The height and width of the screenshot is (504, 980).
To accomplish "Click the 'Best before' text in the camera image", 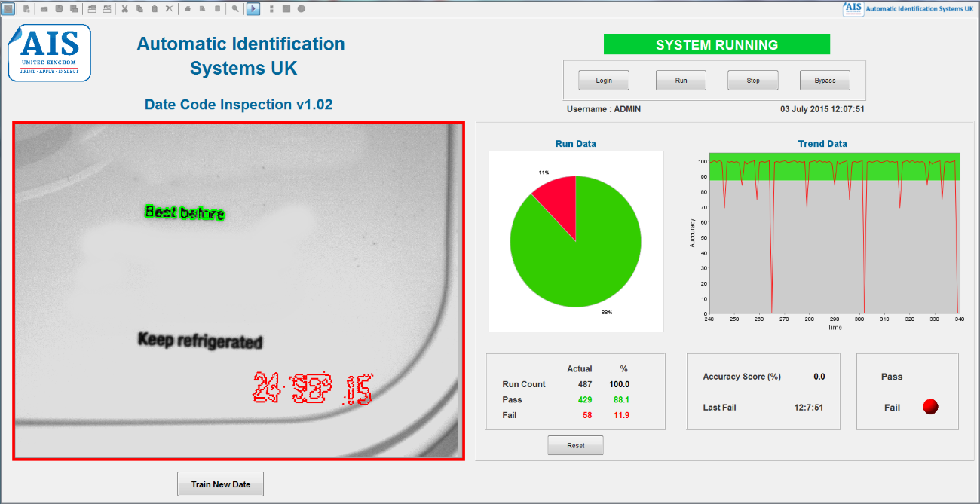I will (x=185, y=213).
